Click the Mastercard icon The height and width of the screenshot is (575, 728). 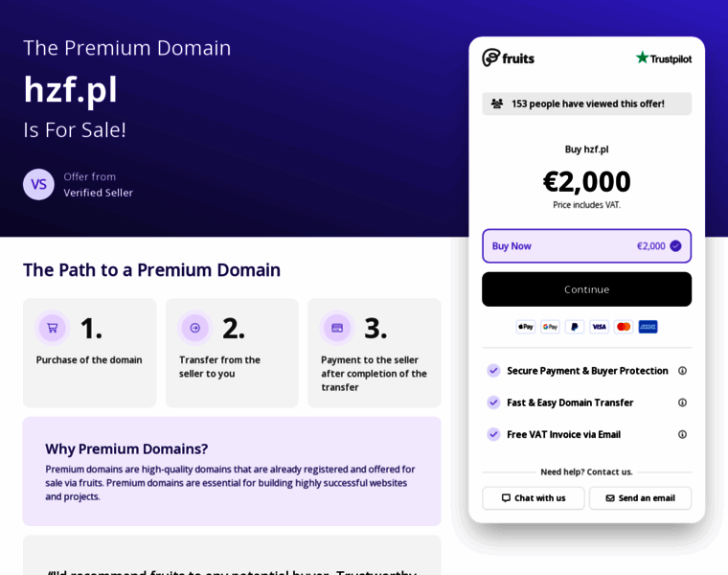click(x=624, y=327)
